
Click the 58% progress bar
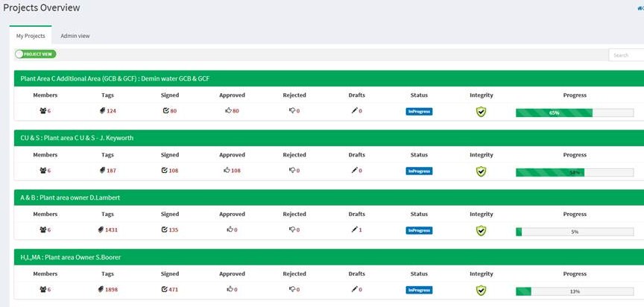click(575, 173)
